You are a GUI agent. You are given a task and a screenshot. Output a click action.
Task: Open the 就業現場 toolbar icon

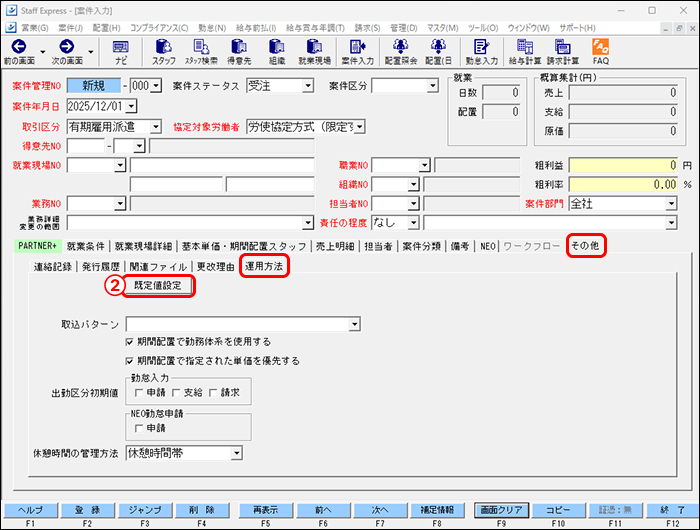click(315, 52)
